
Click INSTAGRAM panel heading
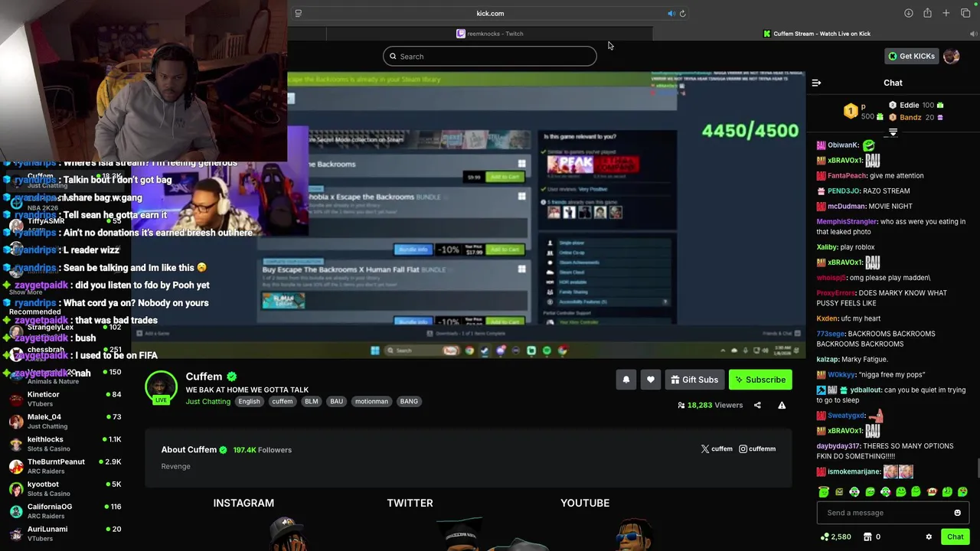[x=243, y=503]
